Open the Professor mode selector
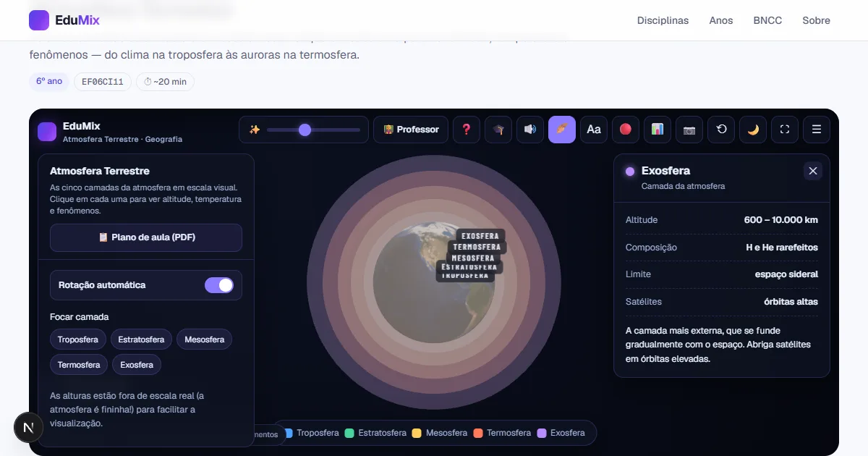Image resolution: width=868 pixels, height=456 pixels. tap(411, 130)
